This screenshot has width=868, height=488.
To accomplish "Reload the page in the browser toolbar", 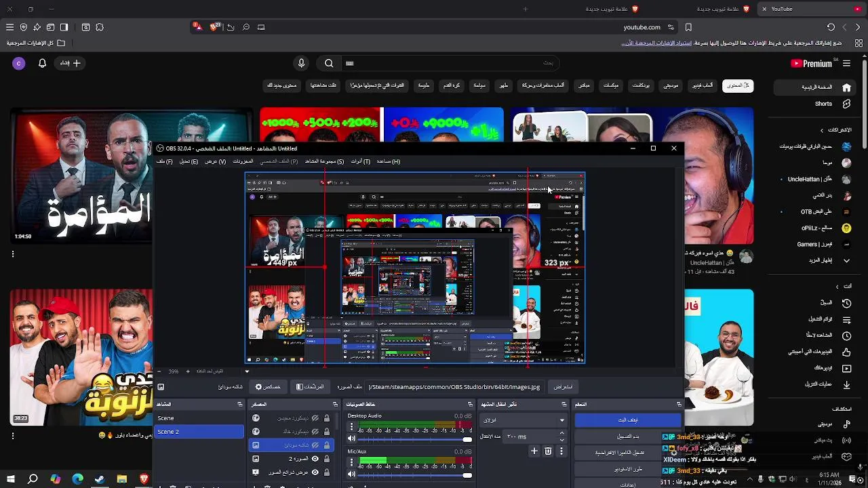I will (x=831, y=27).
